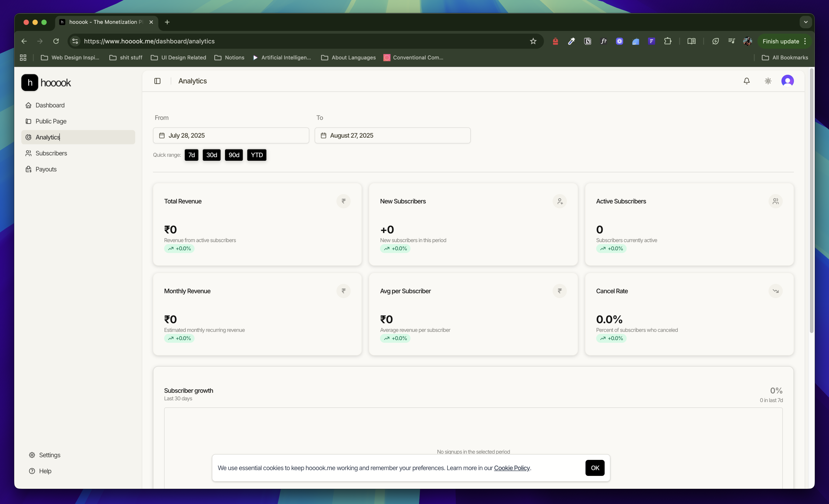This screenshot has height=504, width=829.
Task: Open the notifications bell
Action: point(746,81)
